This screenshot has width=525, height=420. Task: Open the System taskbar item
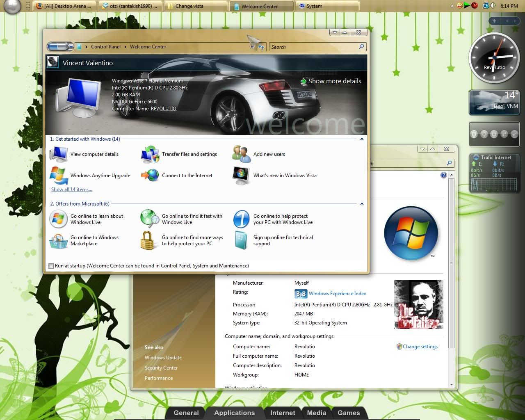(327, 6)
